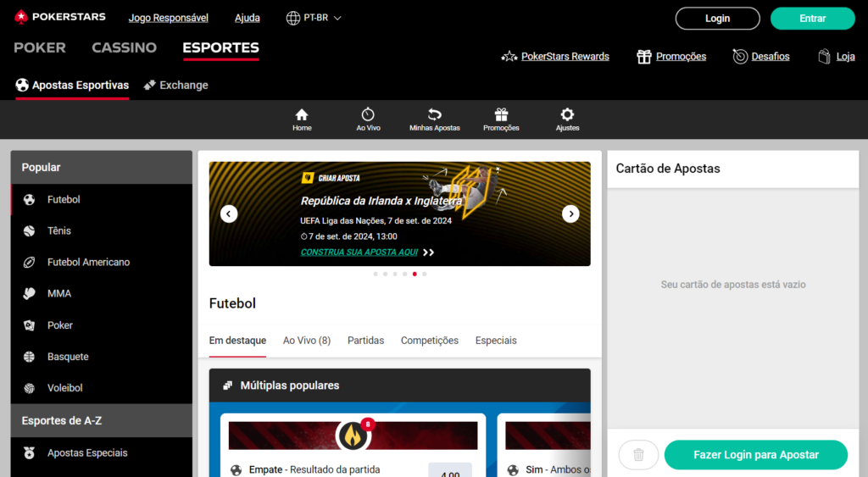The width and height of the screenshot is (868, 477).
Task: Open the PokerStars Rewards link
Action: tap(565, 57)
